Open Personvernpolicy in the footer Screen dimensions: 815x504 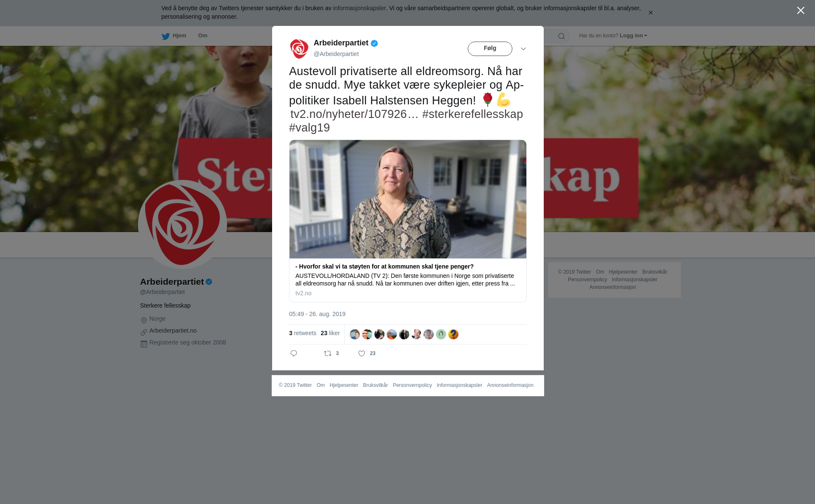[412, 385]
